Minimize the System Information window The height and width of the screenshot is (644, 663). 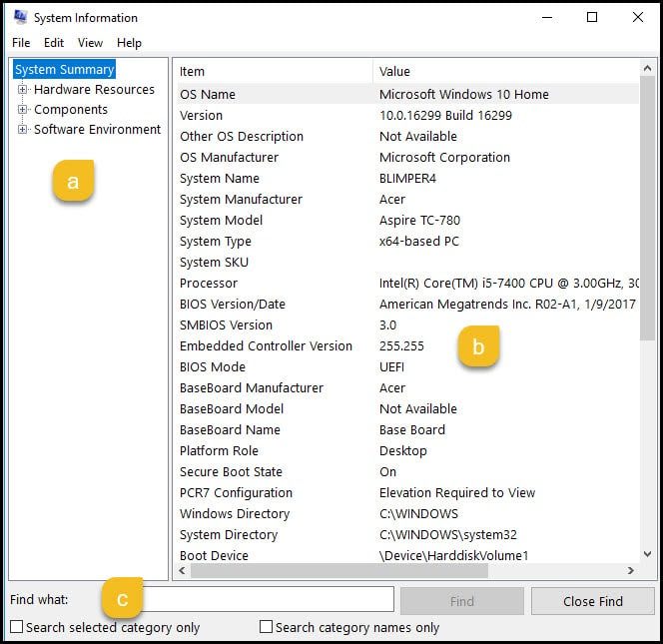coord(547,17)
